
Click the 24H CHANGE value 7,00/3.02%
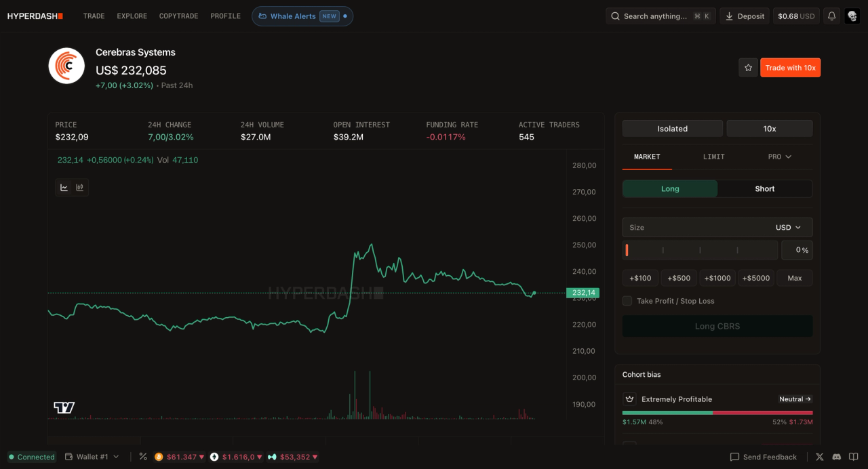(171, 137)
